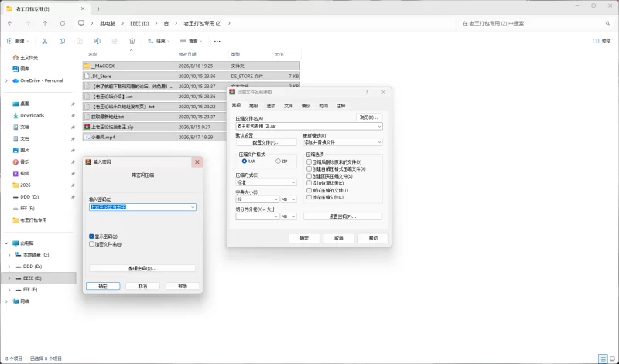Screen dimensions: 619x364
Task: Select the ZIP archive format radio button
Action: point(279,162)
